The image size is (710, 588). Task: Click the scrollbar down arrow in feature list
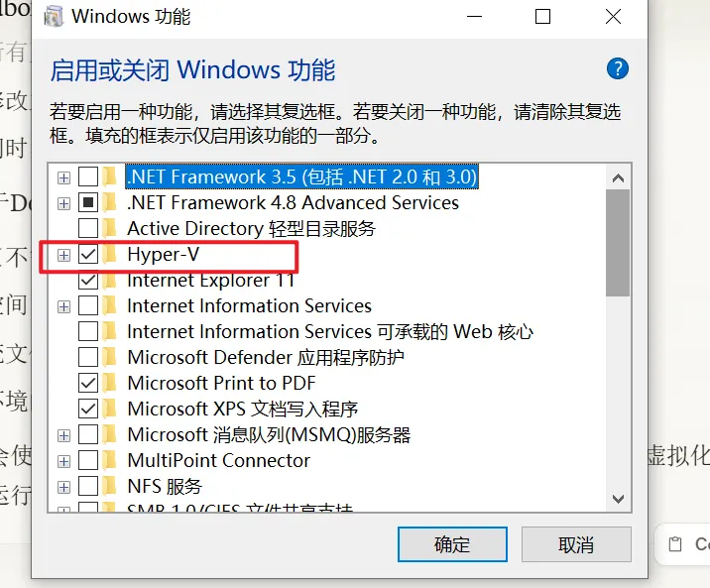click(x=618, y=498)
